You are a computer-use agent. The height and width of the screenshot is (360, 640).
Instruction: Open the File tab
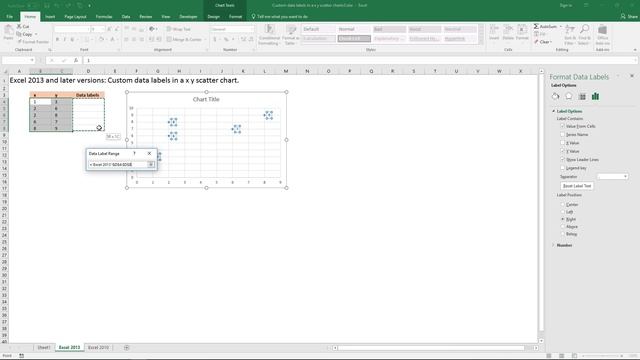9,17
